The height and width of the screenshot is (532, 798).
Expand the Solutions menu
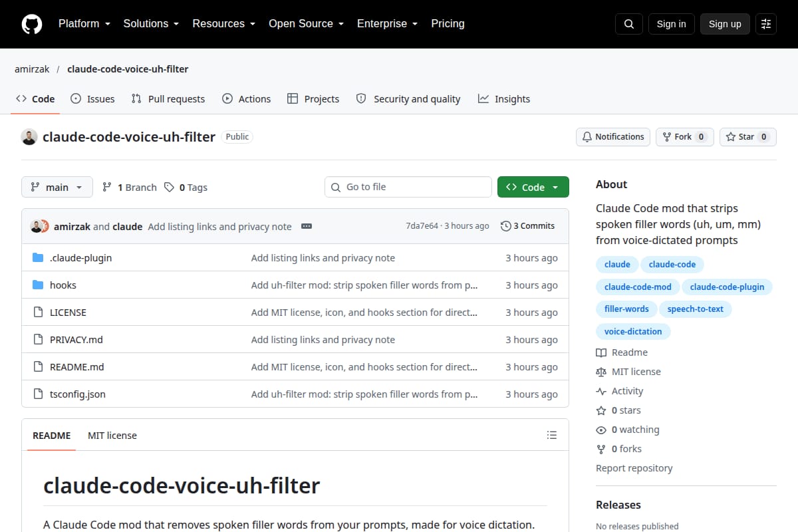[x=151, y=24]
